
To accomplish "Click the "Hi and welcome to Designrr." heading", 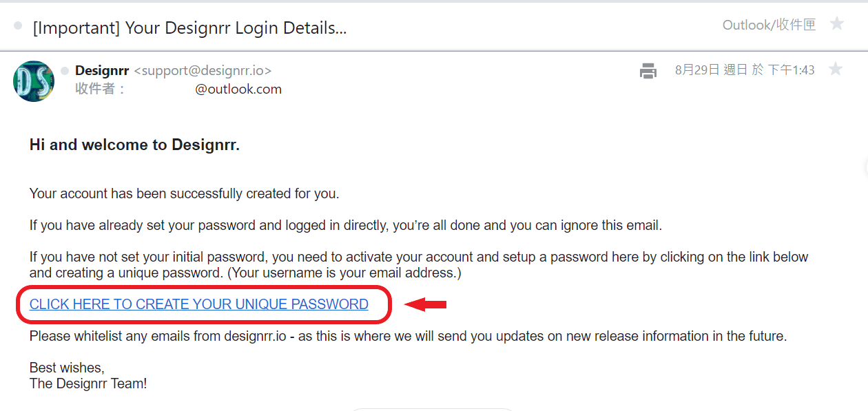I will (134, 145).
